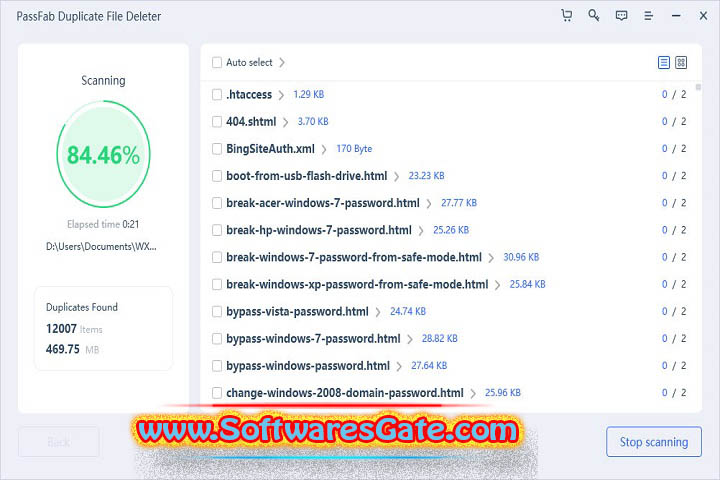Expand break-hp-windows-7-password.html chevron

(421, 230)
